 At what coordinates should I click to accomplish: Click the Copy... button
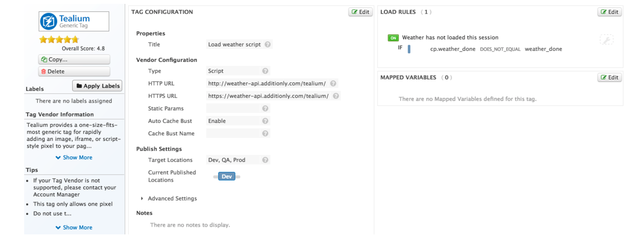coord(74,60)
